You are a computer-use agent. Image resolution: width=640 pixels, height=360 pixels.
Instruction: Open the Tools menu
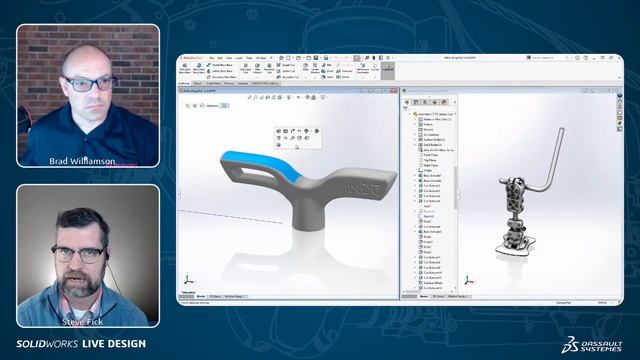(x=249, y=58)
